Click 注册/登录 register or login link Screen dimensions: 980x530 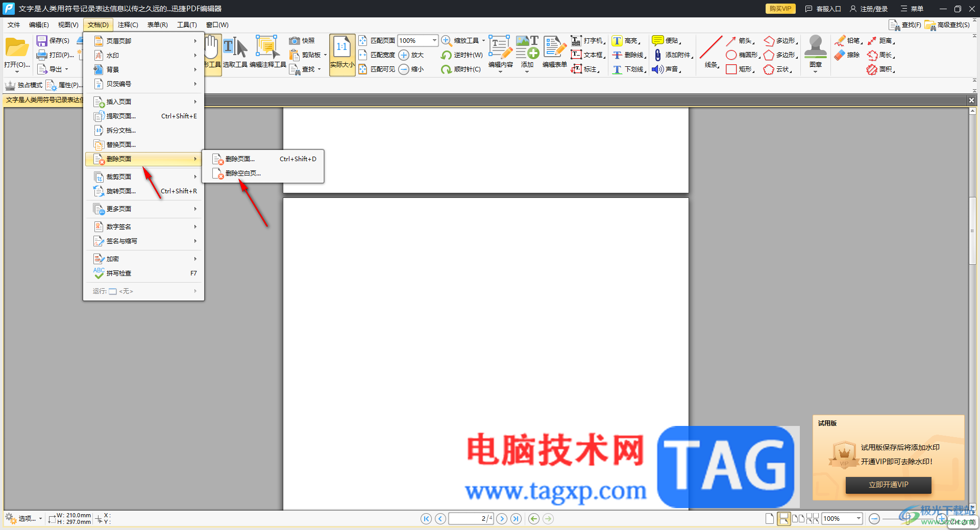click(x=869, y=9)
